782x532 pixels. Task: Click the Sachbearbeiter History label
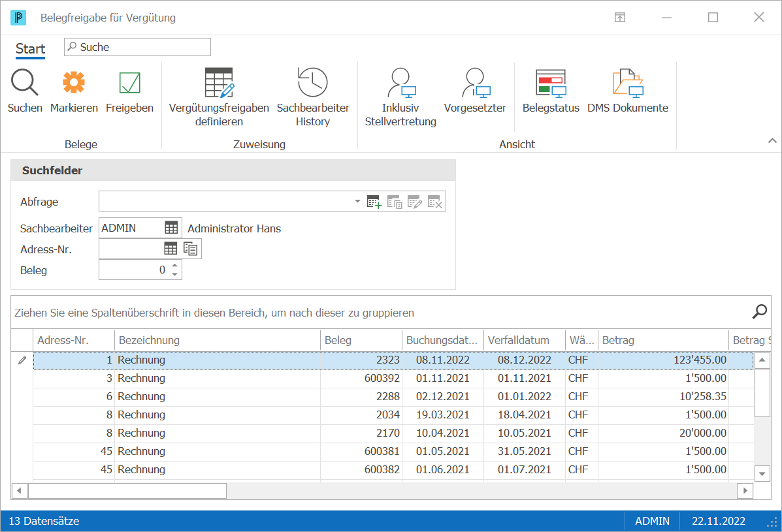[313, 115]
